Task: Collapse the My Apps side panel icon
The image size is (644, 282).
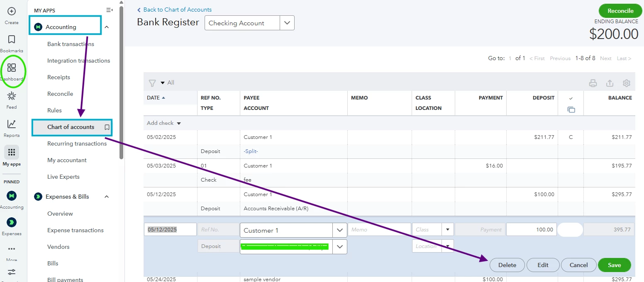Action: [x=109, y=10]
